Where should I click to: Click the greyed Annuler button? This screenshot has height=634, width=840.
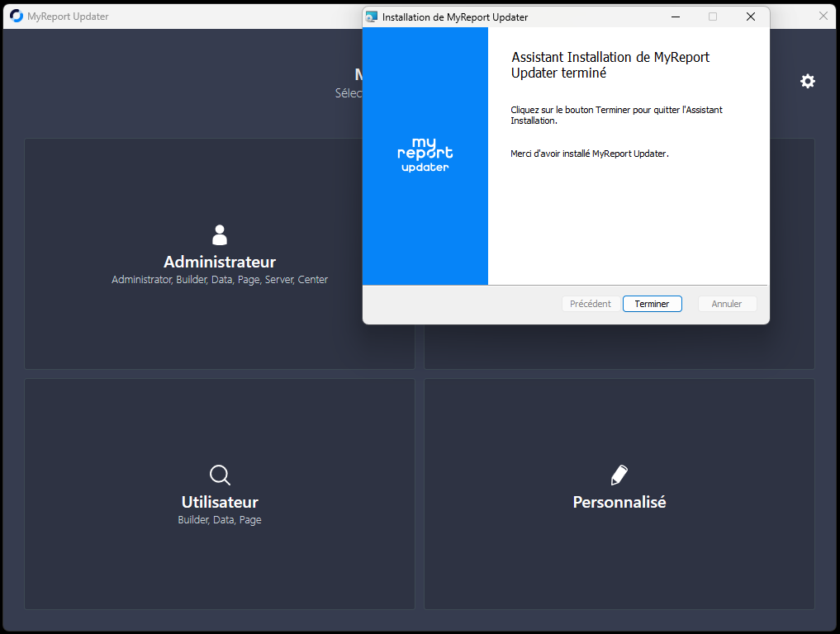pyautogui.click(x=727, y=304)
